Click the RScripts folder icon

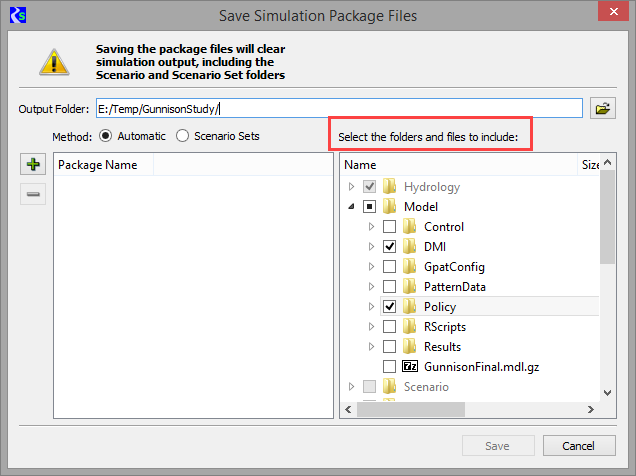[x=410, y=327]
